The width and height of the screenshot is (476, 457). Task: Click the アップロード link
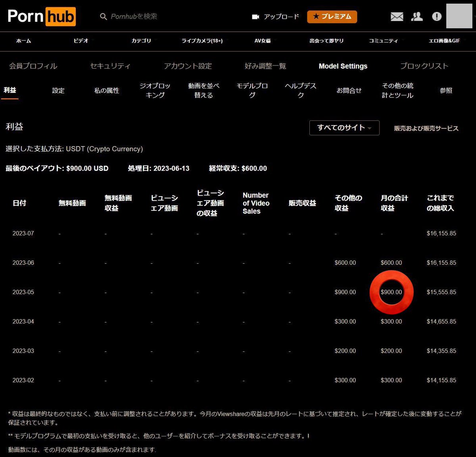click(282, 17)
